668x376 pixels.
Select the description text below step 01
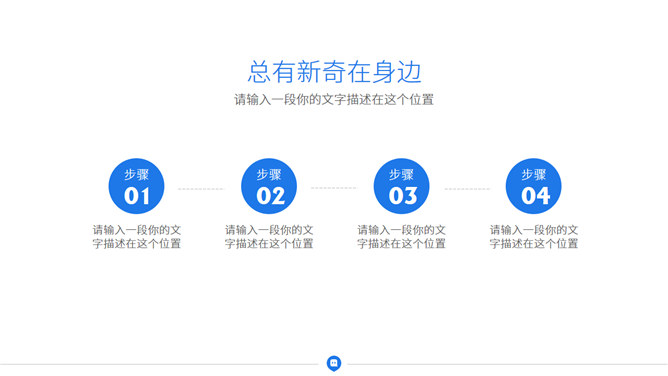(x=137, y=237)
